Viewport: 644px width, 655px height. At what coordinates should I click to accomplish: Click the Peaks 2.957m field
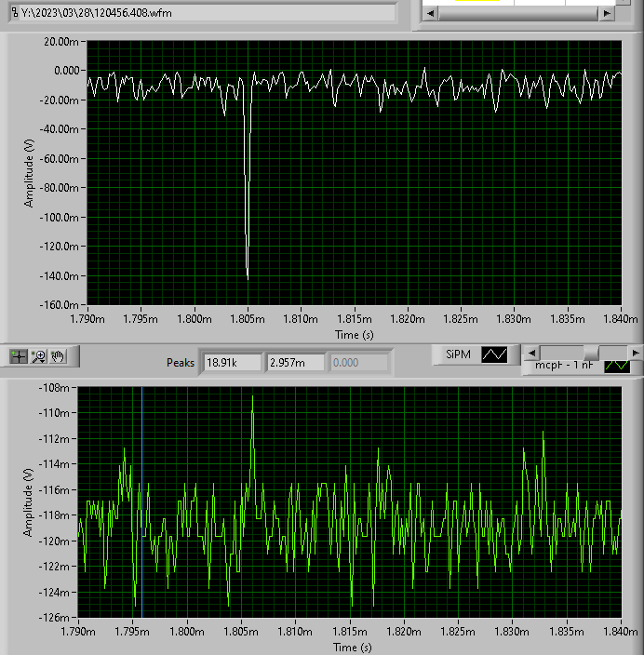(x=295, y=362)
